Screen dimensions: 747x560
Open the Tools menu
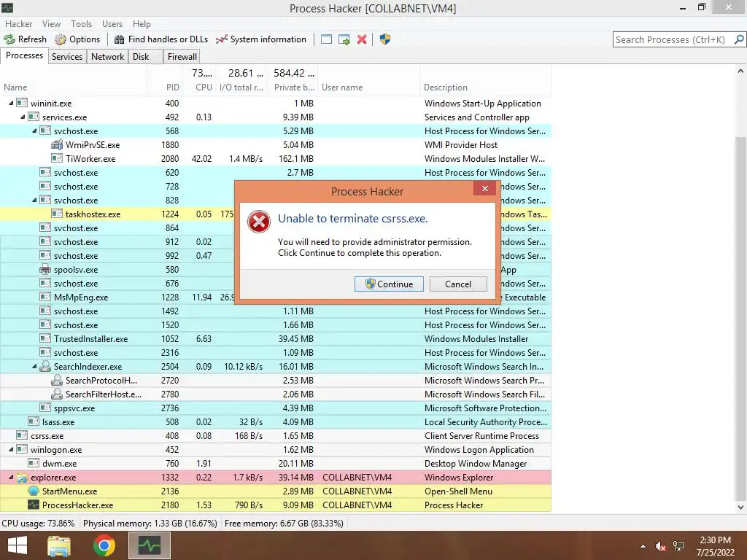tap(81, 24)
